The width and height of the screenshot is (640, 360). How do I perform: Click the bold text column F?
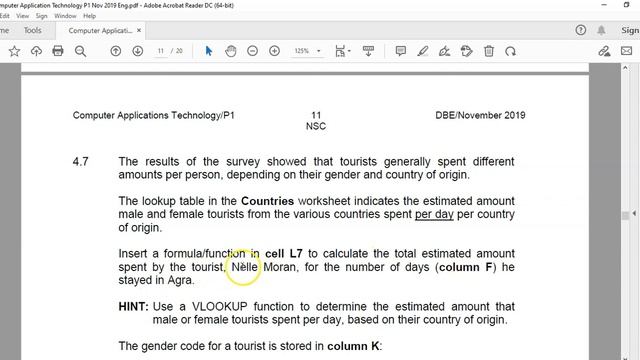pos(466,267)
